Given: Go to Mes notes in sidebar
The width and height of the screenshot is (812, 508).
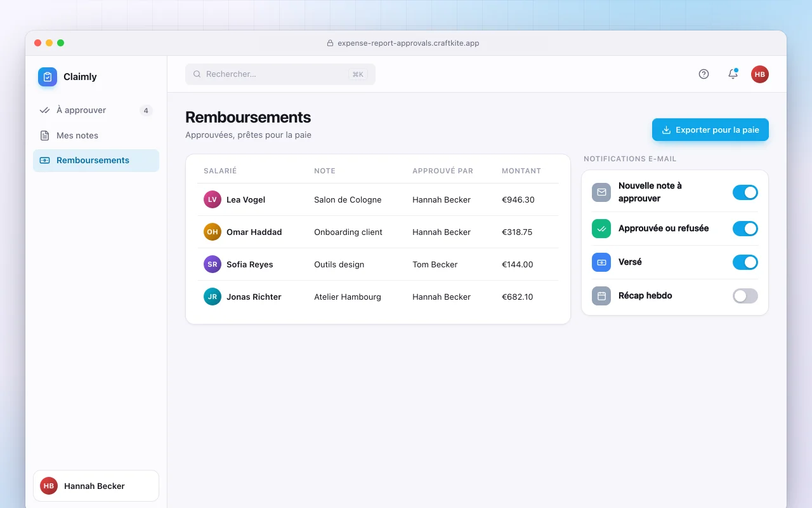Looking at the screenshot, I should [96, 135].
